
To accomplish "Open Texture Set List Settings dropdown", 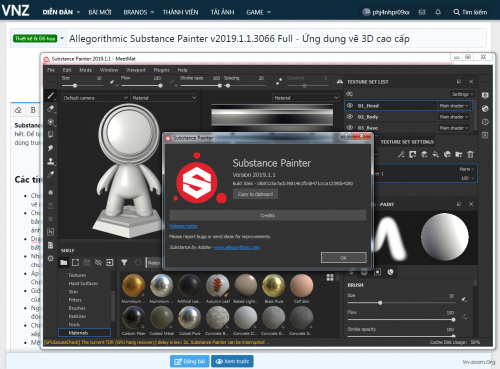I will pyautogui.click(x=462, y=94).
